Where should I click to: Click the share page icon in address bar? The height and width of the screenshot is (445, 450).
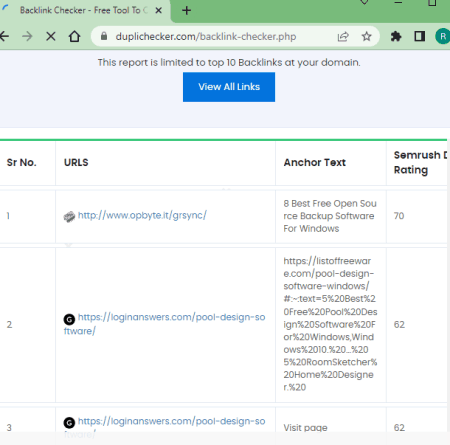(x=343, y=36)
